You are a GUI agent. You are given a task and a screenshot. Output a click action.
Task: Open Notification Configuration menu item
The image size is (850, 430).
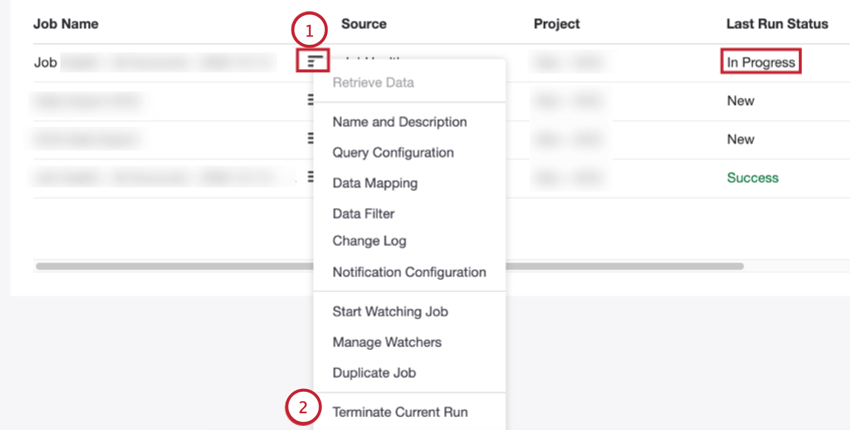(409, 272)
